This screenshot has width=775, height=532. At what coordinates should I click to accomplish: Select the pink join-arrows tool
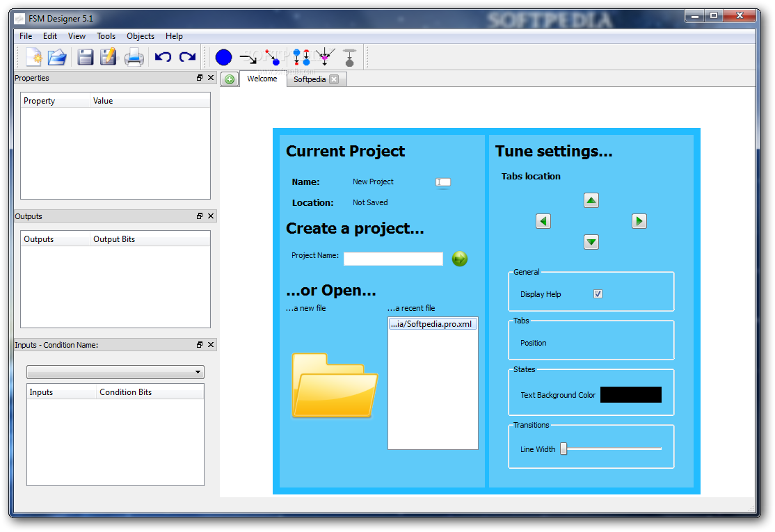coord(325,57)
